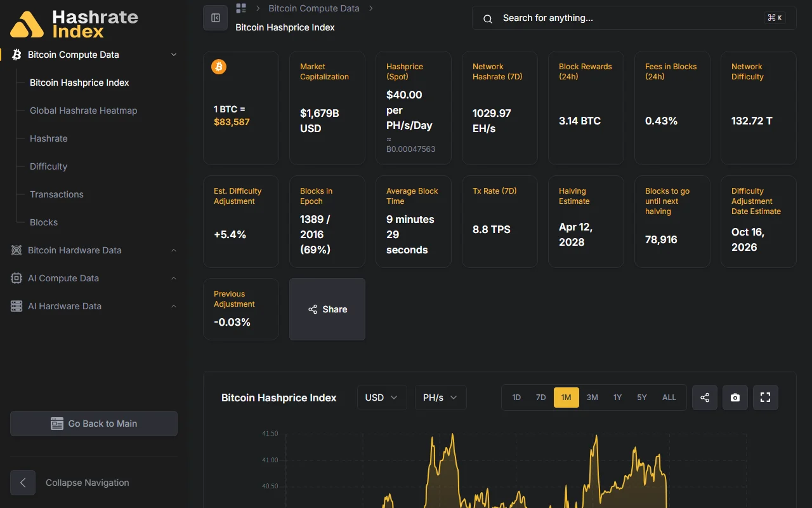The height and width of the screenshot is (508, 812).
Task: Focus the Search for anything field
Action: point(634,18)
